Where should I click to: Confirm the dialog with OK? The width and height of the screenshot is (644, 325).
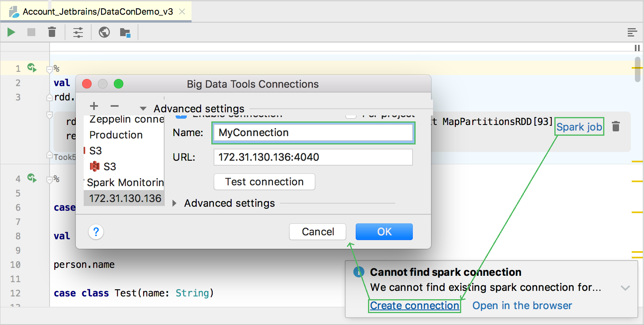click(x=384, y=232)
